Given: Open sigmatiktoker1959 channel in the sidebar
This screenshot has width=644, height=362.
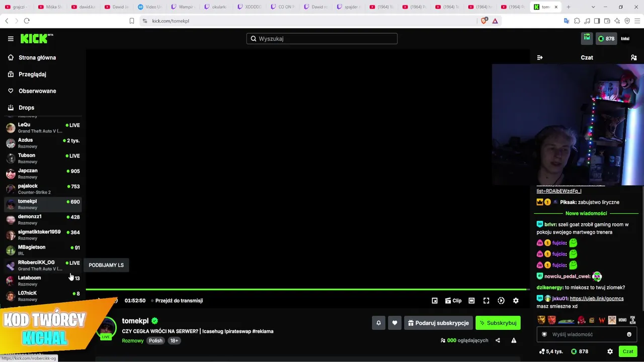Looking at the screenshot, I should click(x=43, y=235).
